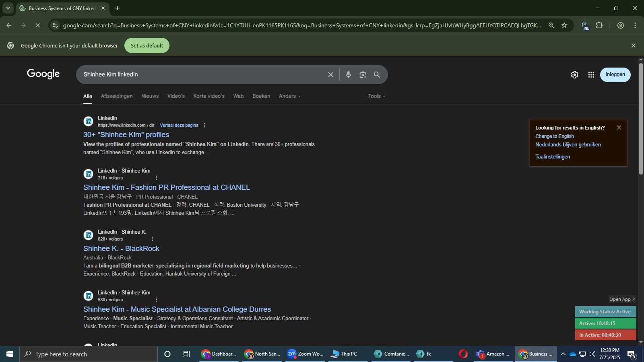Clear the search box text
Image resolution: width=644 pixels, height=362 pixels.
point(330,74)
